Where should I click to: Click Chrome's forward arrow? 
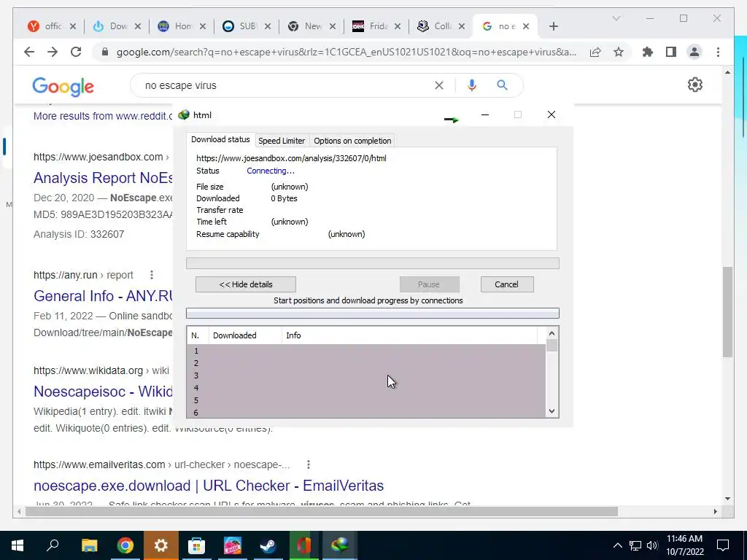(x=53, y=52)
